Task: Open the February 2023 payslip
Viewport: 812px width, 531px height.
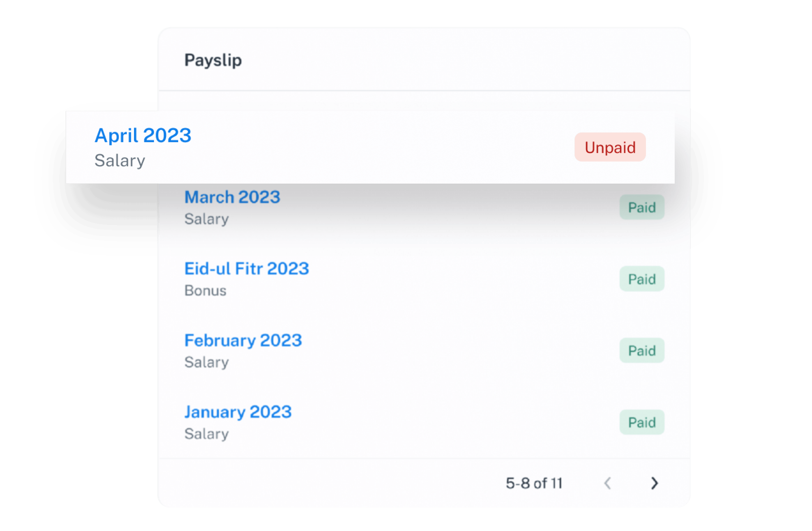Action: pyautogui.click(x=243, y=340)
